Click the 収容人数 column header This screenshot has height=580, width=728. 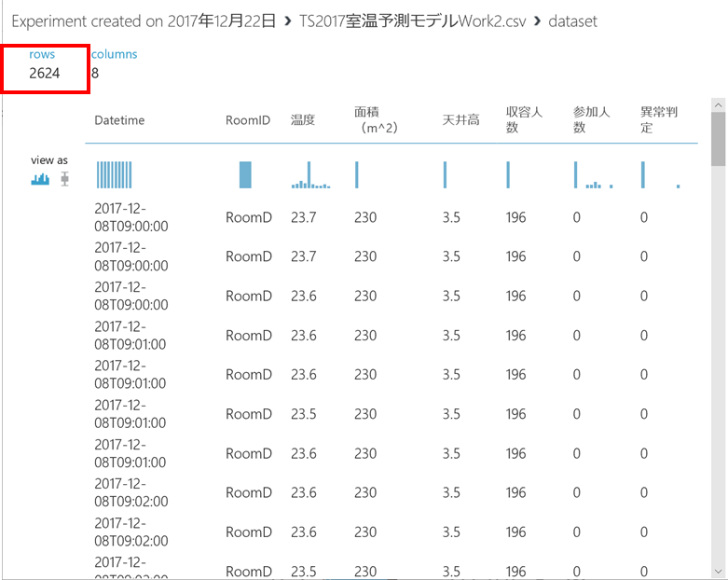[524, 119]
